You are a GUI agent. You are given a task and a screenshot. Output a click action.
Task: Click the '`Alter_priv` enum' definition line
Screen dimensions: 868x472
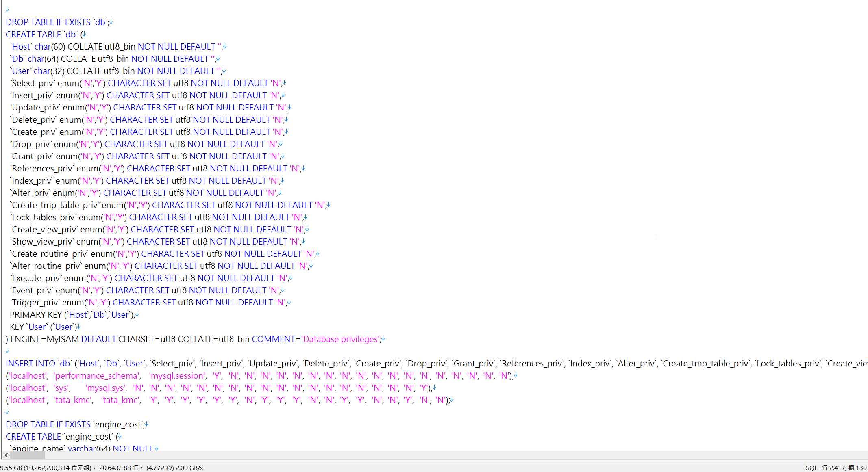tap(144, 193)
